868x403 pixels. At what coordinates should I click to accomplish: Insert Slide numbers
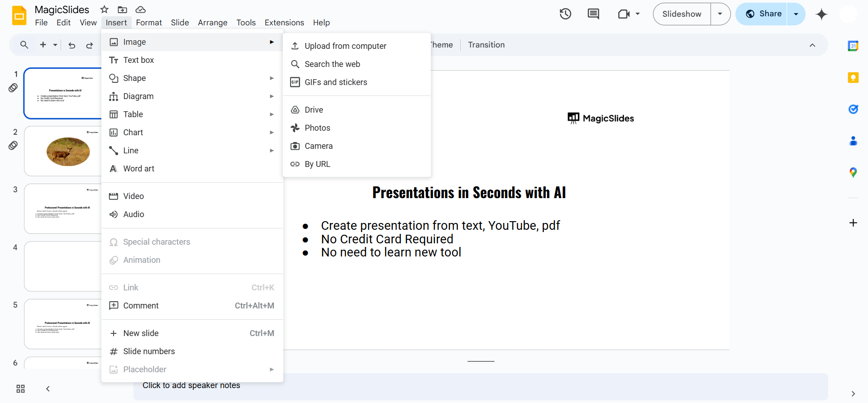[x=192, y=351]
